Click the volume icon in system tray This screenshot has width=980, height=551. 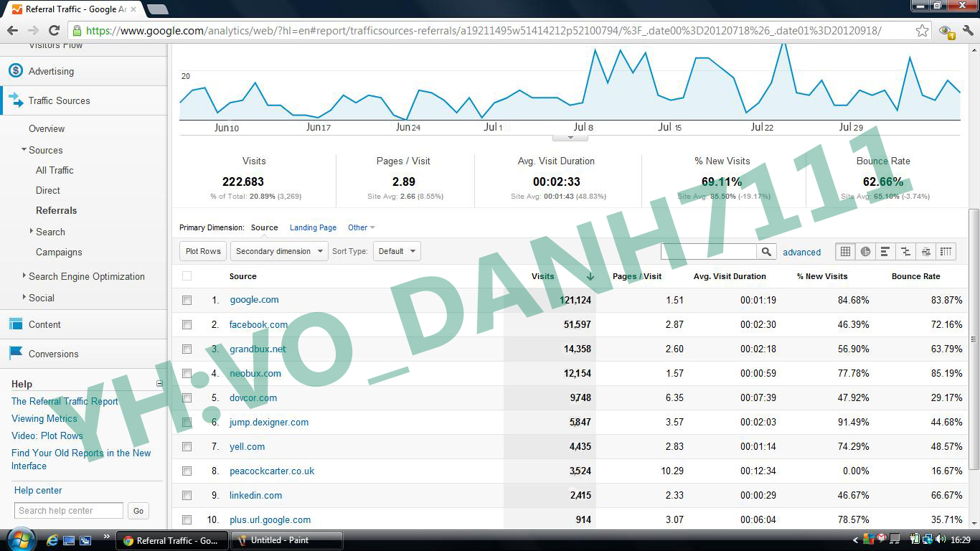[x=941, y=540]
